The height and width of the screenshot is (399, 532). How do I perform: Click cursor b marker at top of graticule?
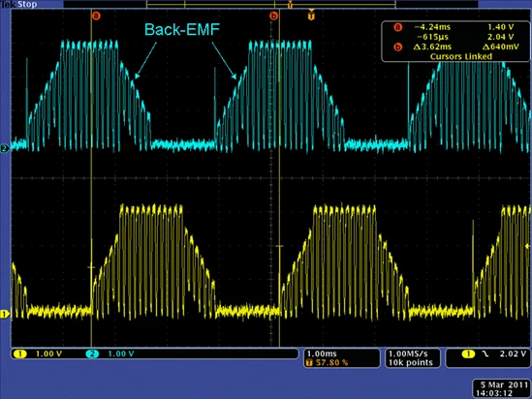coord(273,15)
